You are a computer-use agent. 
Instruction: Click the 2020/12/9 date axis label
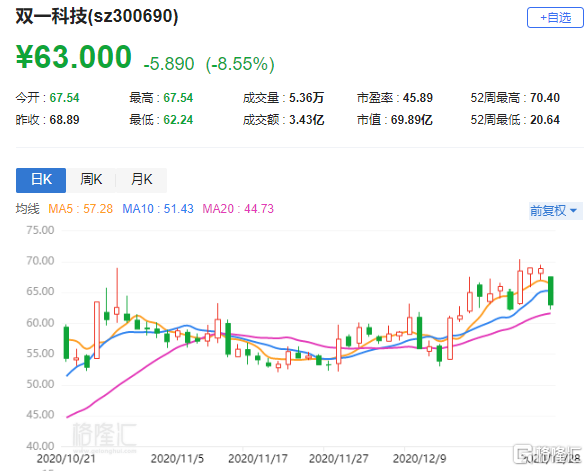419,458
